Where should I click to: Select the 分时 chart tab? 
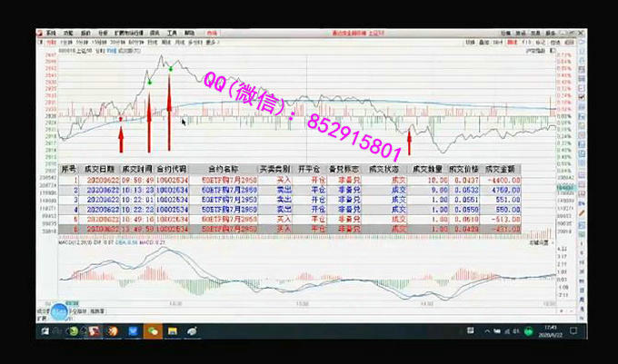[51, 42]
